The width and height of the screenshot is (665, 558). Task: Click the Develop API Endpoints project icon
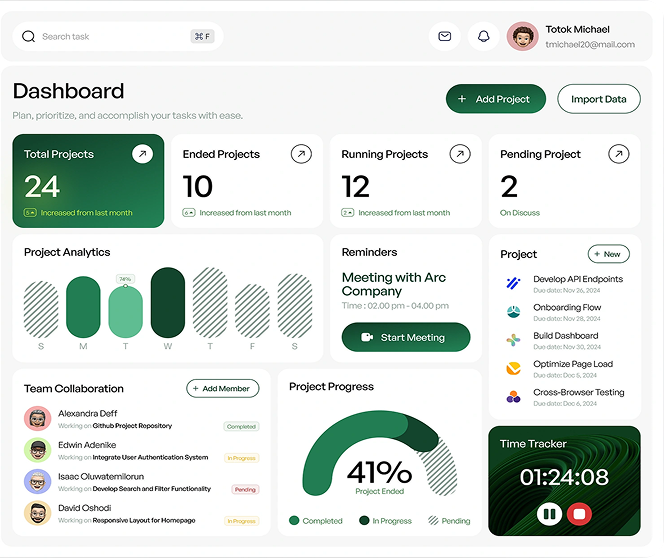coord(513,283)
